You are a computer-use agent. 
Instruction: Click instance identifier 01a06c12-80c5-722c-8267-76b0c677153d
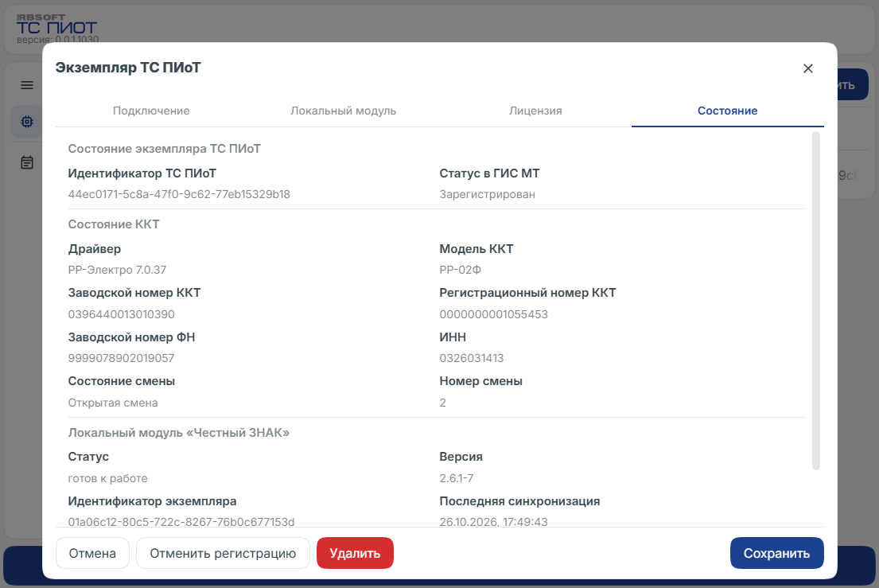click(x=181, y=522)
